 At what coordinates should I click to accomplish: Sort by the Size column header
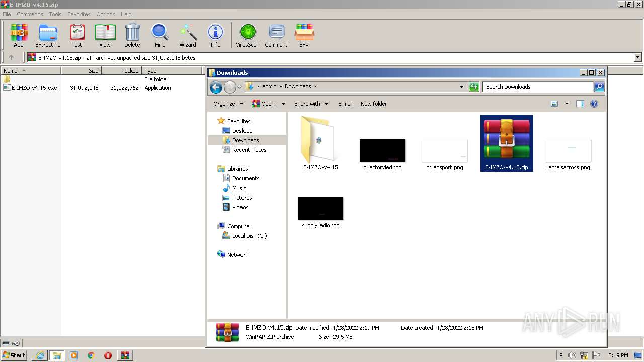(x=81, y=71)
